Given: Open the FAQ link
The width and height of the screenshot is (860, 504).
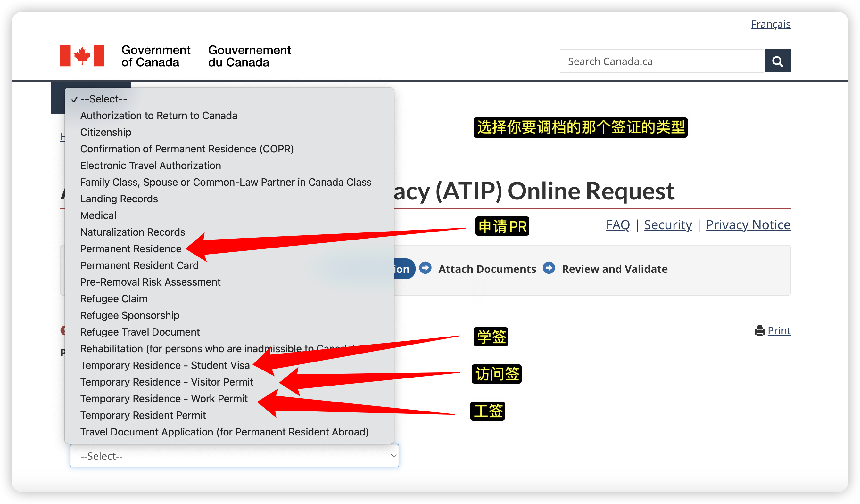Looking at the screenshot, I should (x=618, y=225).
